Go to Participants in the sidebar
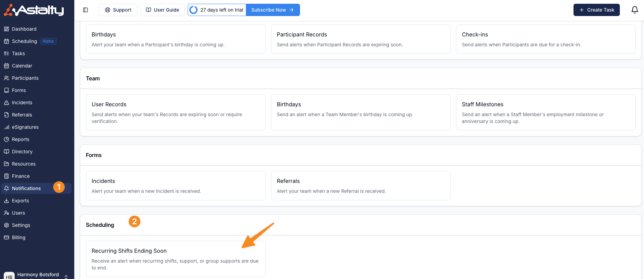 pyautogui.click(x=25, y=78)
